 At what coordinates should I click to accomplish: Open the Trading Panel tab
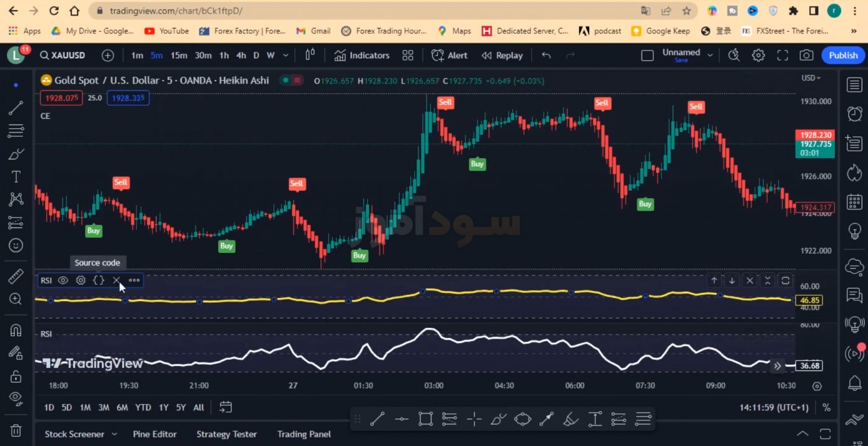click(304, 434)
